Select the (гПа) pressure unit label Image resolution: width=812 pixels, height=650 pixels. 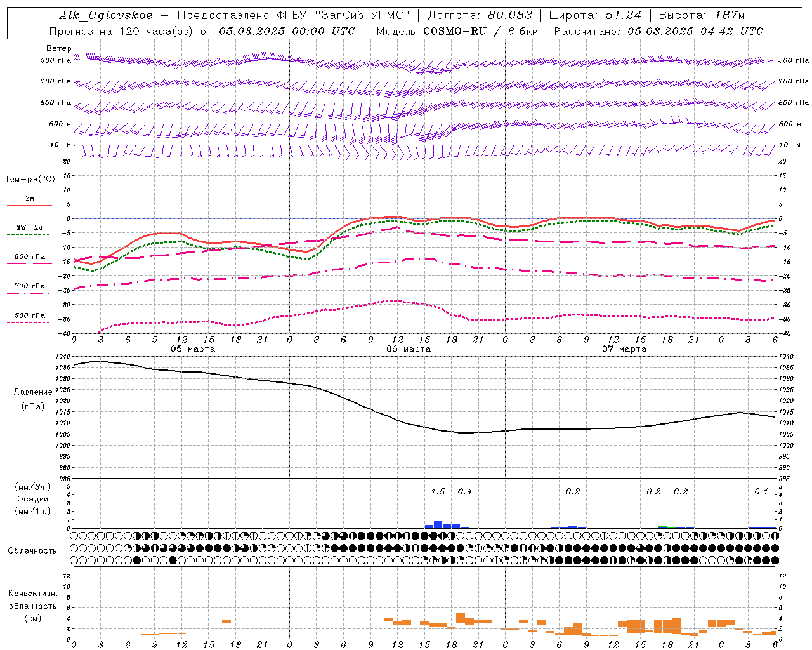33,406
